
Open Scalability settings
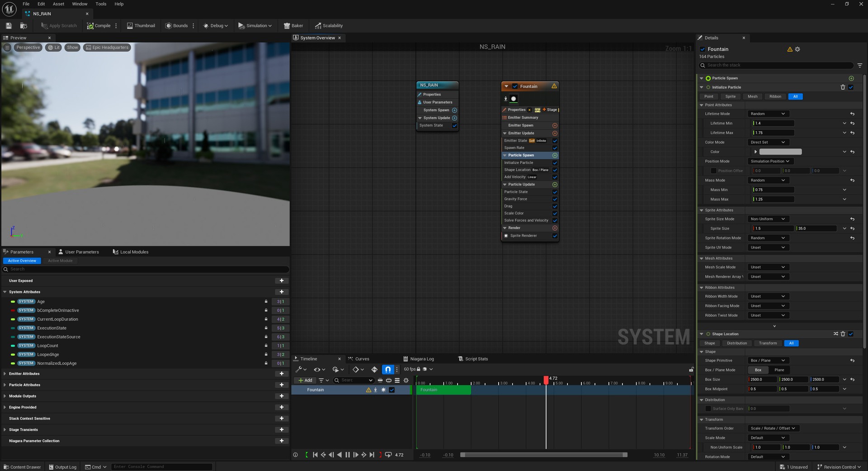coord(329,26)
